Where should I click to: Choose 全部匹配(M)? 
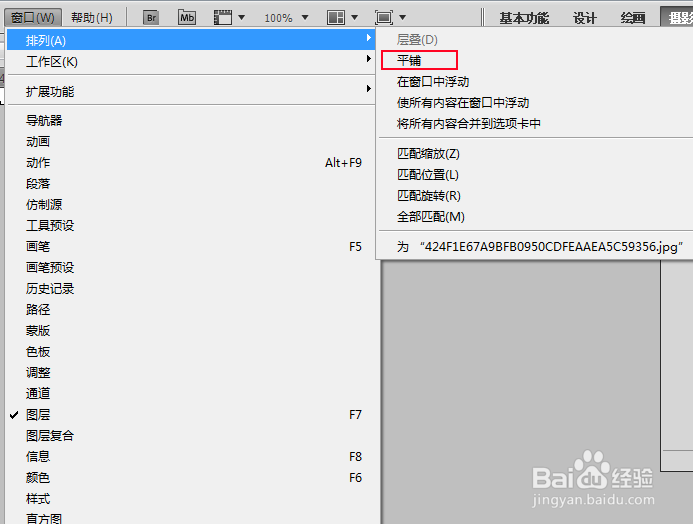[x=536, y=217]
